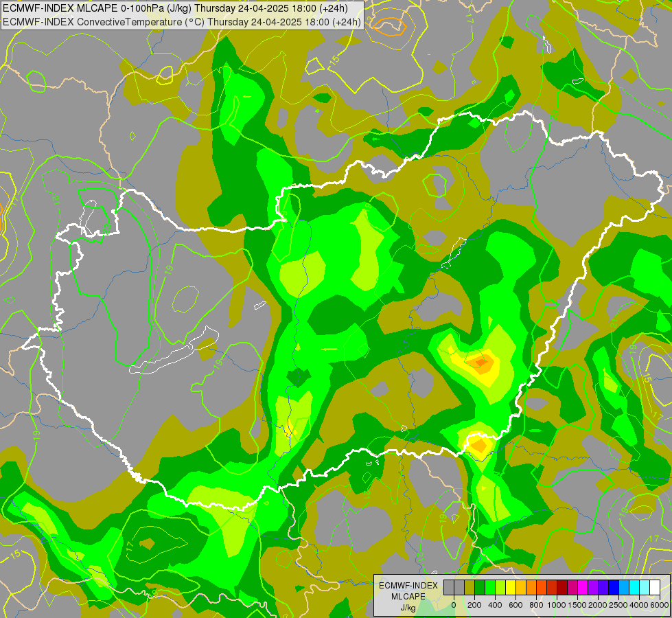Select the amber legend swatch above 600
This screenshot has width=672, height=618.
click(521, 588)
